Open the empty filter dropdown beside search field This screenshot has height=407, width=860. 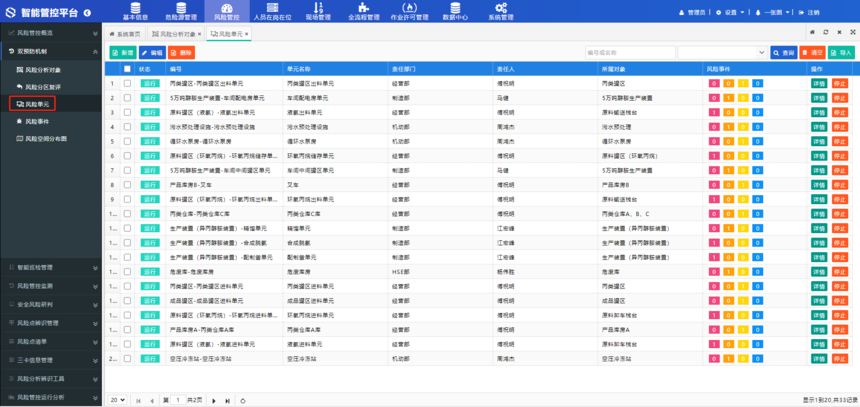(x=722, y=52)
